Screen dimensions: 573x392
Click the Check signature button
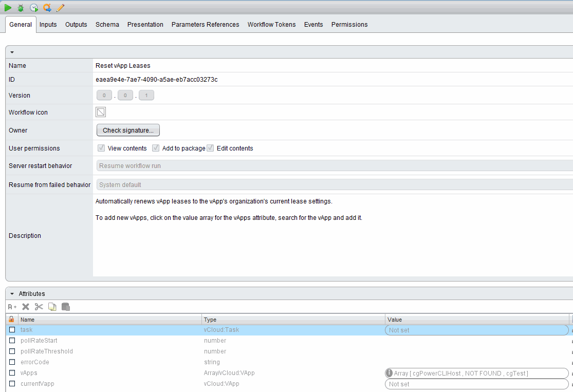coord(128,130)
